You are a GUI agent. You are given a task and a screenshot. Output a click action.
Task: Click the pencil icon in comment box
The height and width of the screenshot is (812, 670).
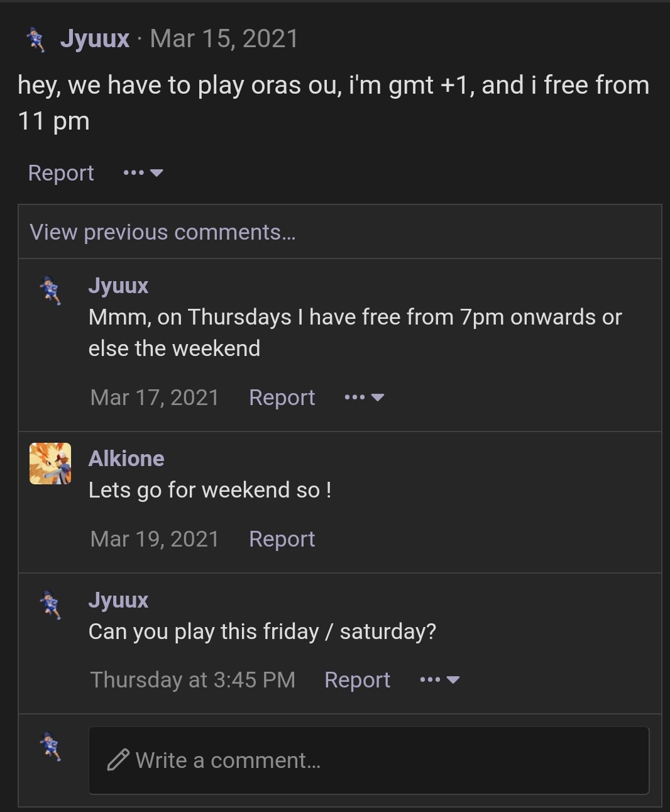coord(118,760)
